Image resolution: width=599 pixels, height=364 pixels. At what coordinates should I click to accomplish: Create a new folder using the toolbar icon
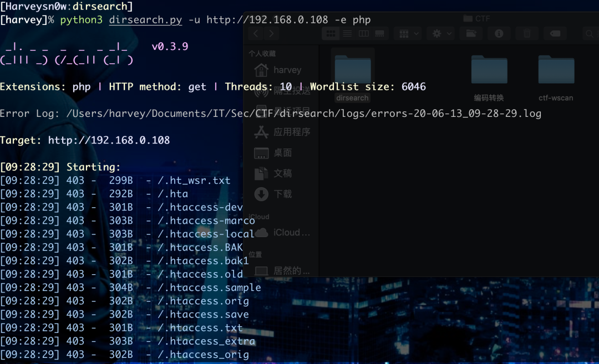tap(471, 33)
